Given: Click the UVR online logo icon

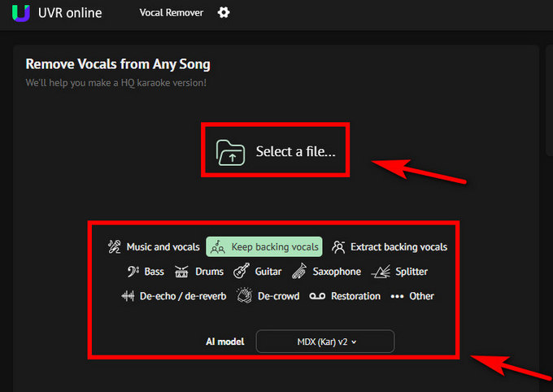Looking at the screenshot, I should tap(21, 13).
